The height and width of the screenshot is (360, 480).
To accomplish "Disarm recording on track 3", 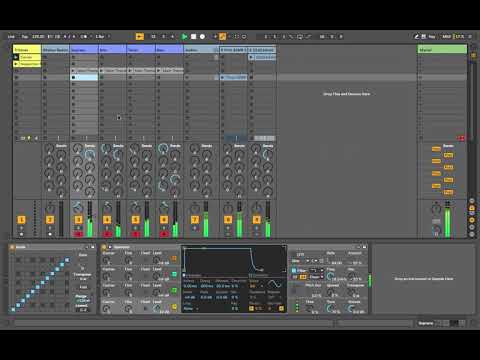I will point(78,234).
